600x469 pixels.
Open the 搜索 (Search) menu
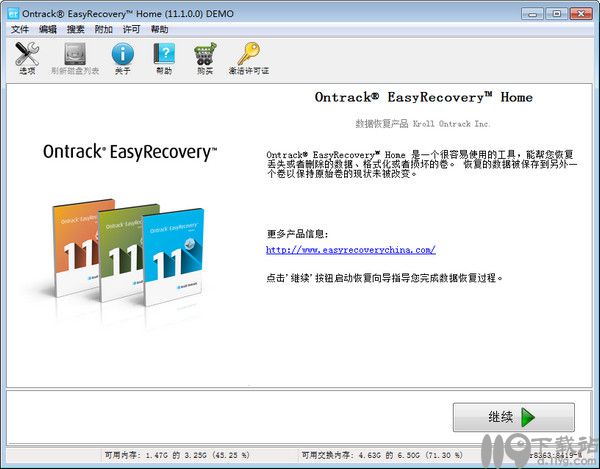[x=75, y=29]
